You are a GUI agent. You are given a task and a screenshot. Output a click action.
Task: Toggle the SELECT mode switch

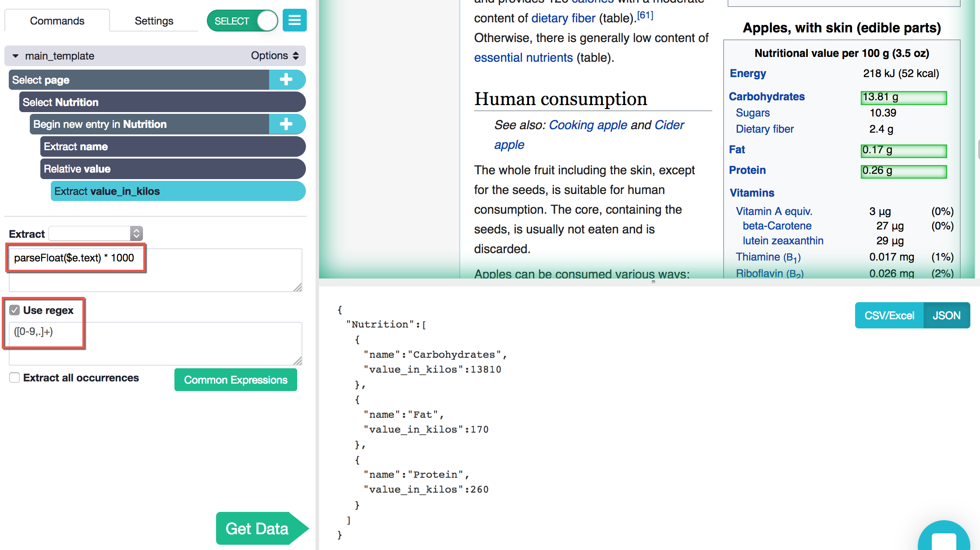pos(242,21)
